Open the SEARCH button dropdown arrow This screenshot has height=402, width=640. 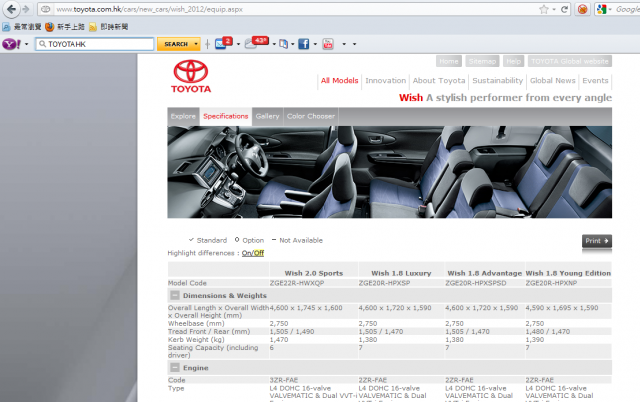coord(196,44)
